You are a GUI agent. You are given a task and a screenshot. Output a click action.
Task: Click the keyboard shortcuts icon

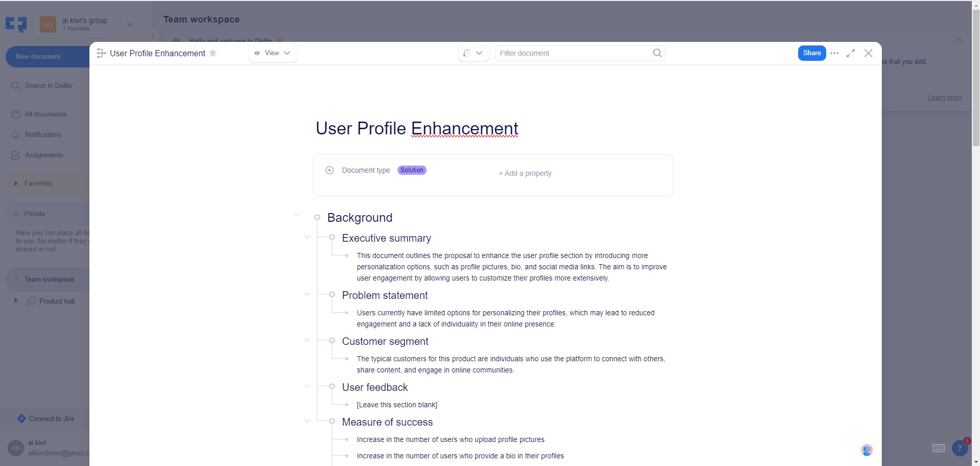939,448
